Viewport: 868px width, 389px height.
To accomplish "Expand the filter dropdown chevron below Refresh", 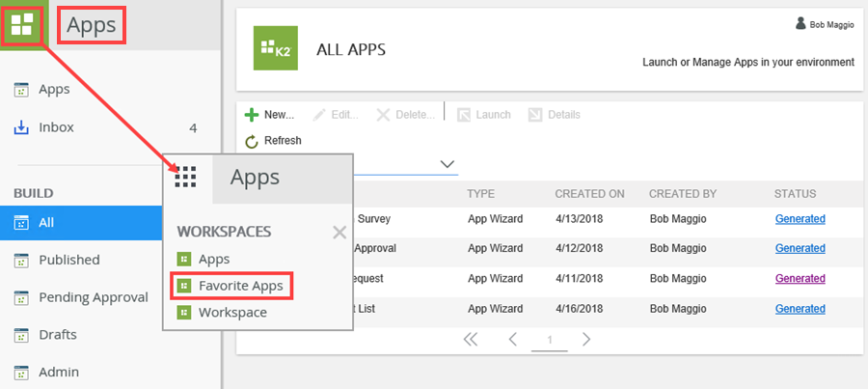I will (448, 164).
